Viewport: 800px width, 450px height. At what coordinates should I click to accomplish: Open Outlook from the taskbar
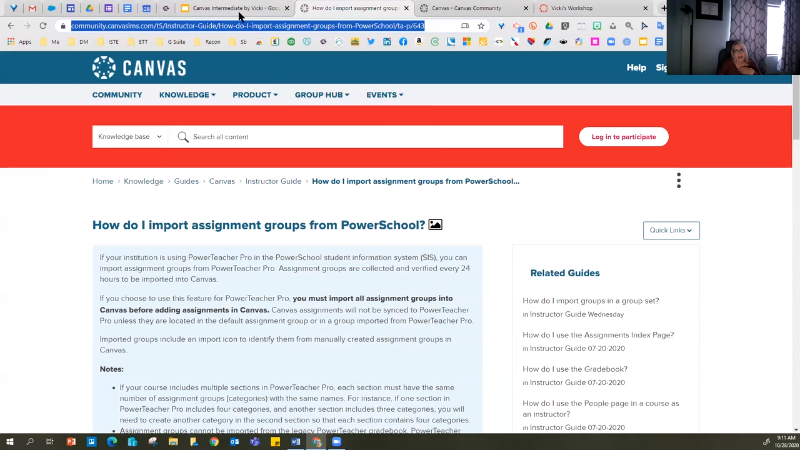(x=234, y=442)
